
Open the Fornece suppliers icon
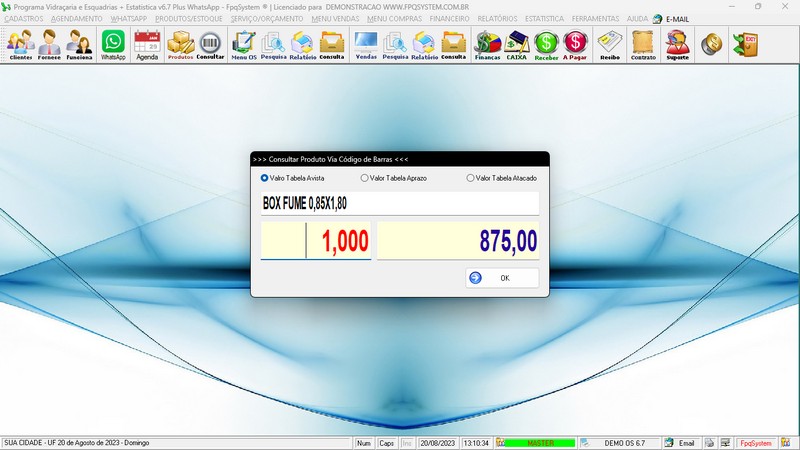pyautogui.click(x=49, y=45)
